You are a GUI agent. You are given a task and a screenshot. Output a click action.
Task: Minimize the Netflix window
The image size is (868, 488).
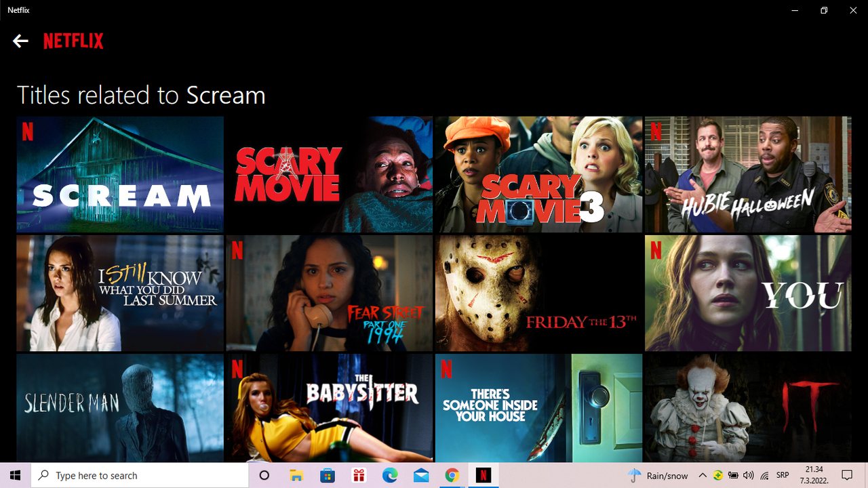click(794, 10)
